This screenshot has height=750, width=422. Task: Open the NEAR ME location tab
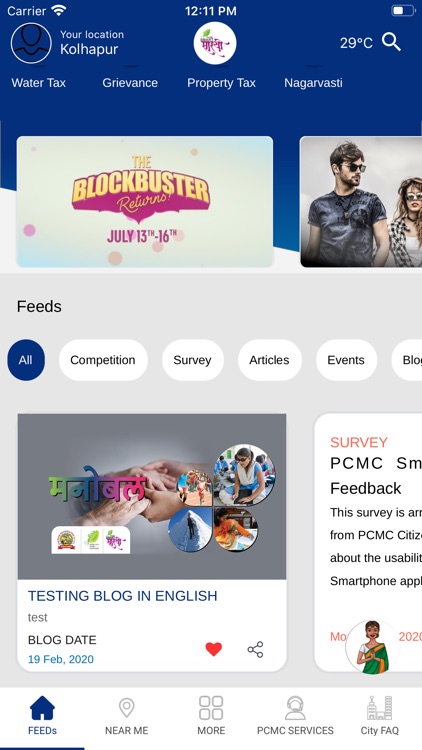(126, 716)
